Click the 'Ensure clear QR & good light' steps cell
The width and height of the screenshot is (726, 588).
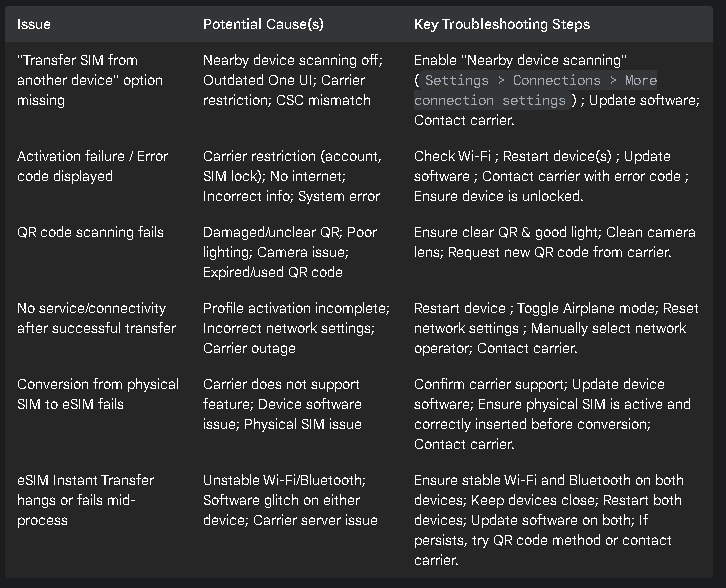(x=555, y=242)
